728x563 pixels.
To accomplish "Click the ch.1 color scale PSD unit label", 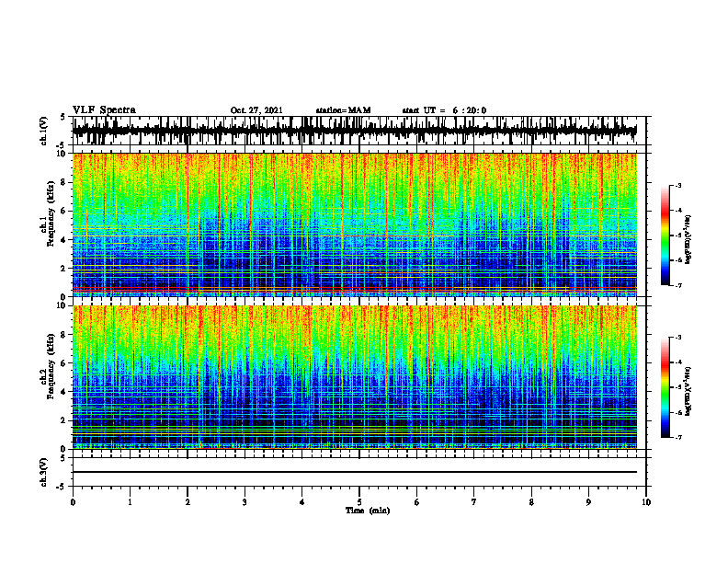I will [x=688, y=239].
